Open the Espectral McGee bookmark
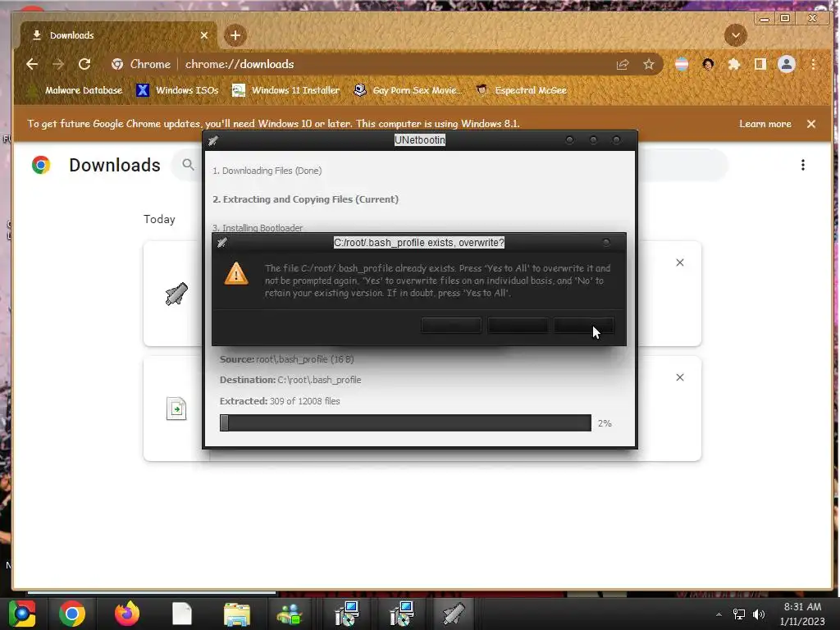This screenshot has height=630, width=840. tap(522, 90)
